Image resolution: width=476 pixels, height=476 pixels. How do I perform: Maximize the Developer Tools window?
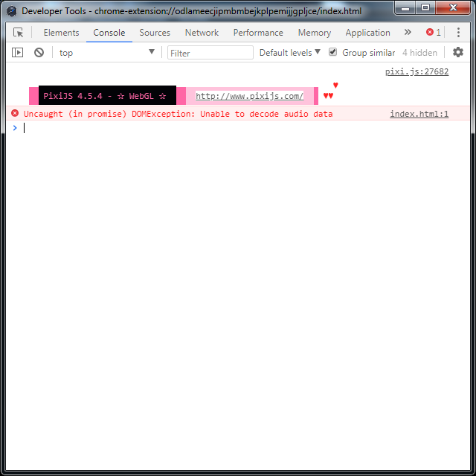coord(425,8)
